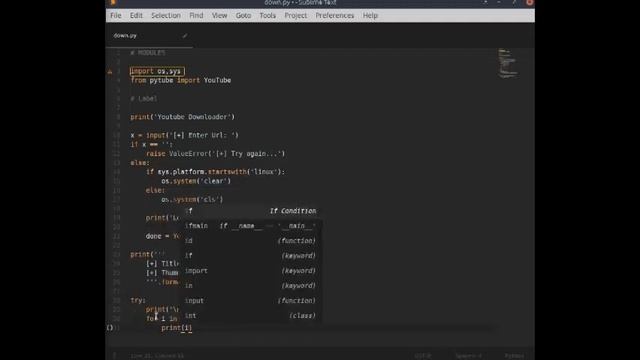Click the raise ValueError line
This screenshot has width=640, height=360.
pos(216,154)
